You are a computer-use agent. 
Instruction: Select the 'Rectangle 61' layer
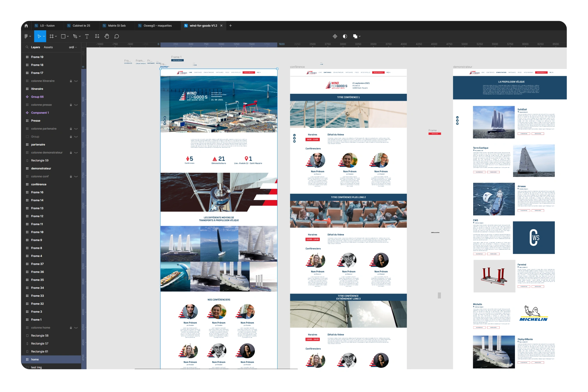[x=51, y=352]
